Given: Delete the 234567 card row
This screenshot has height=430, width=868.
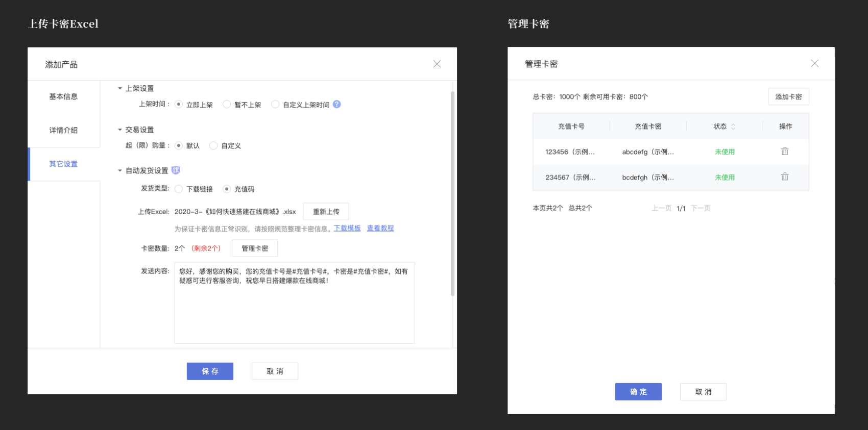Looking at the screenshot, I should pyautogui.click(x=785, y=176).
